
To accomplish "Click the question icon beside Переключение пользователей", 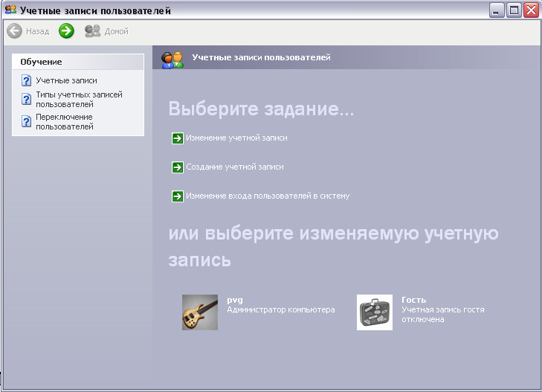I will [26, 122].
